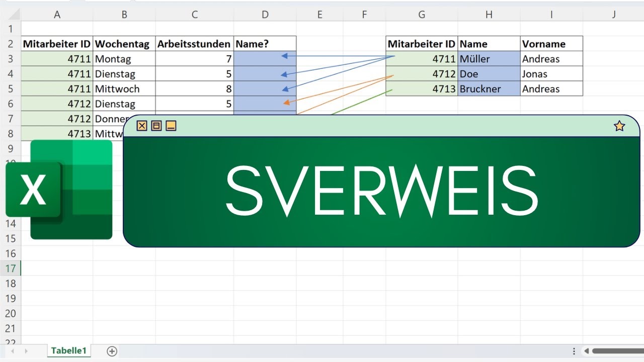Click the horizontal scrollbar left arrow
The image size is (644, 362).
pyautogui.click(x=587, y=351)
